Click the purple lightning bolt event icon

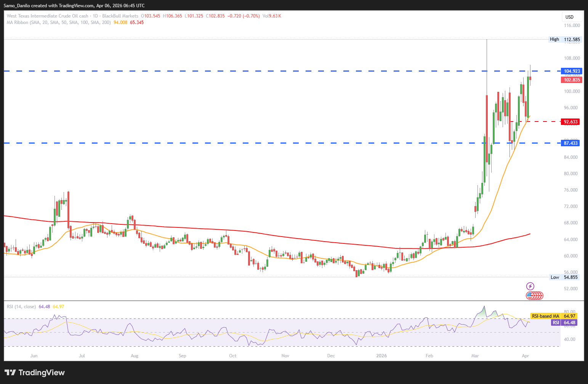(530, 286)
